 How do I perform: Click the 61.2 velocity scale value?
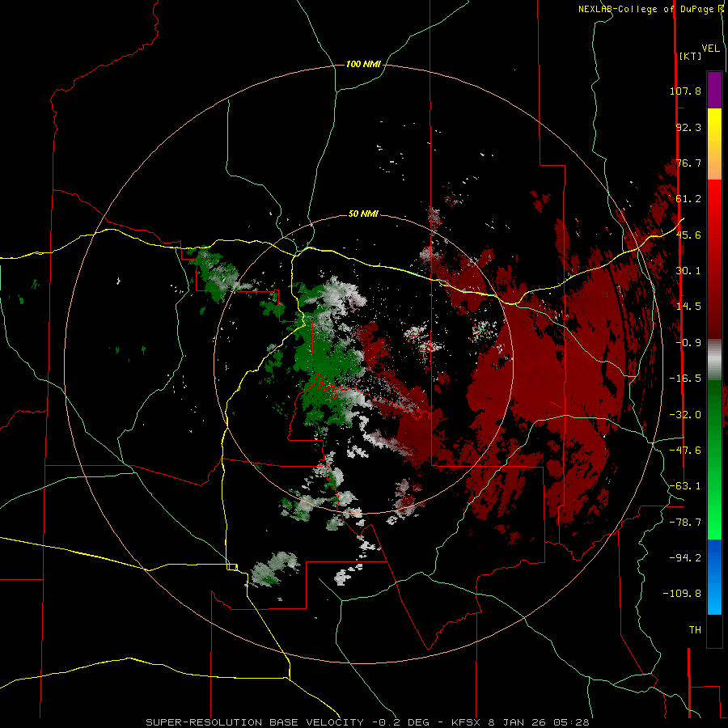[x=688, y=199]
